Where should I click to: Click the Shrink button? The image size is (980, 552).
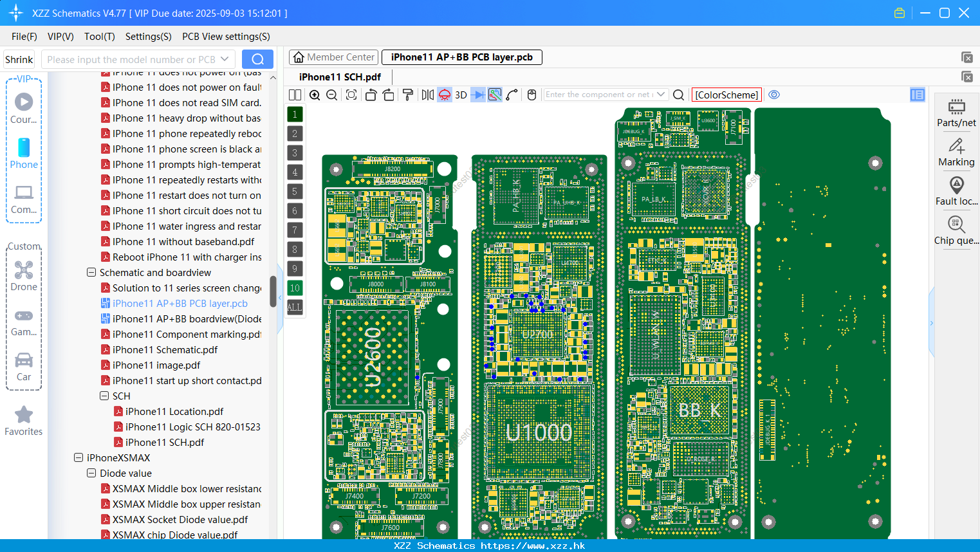(19, 59)
